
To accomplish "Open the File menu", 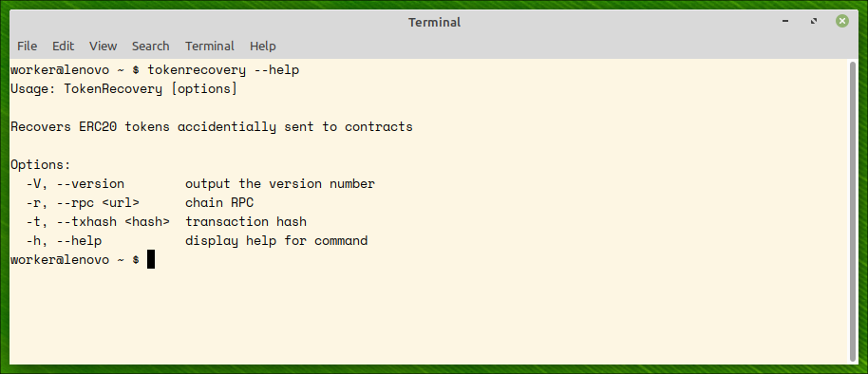I will click(x=28, y=46).
